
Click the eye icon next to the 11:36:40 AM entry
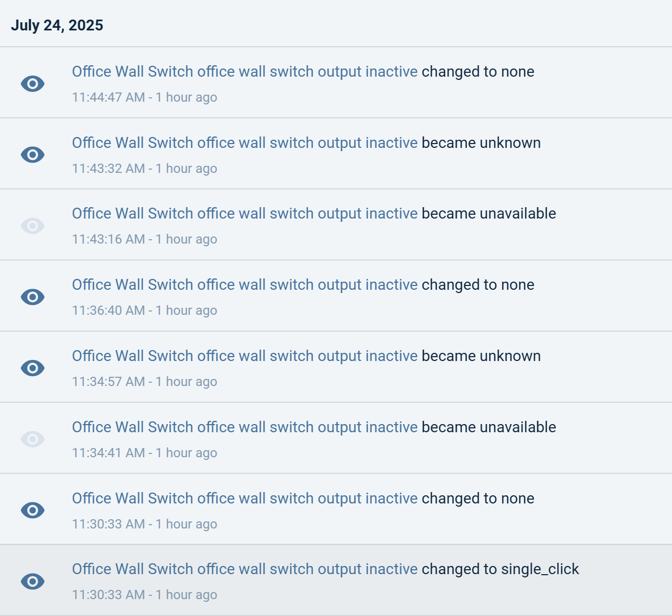[33, 297]
